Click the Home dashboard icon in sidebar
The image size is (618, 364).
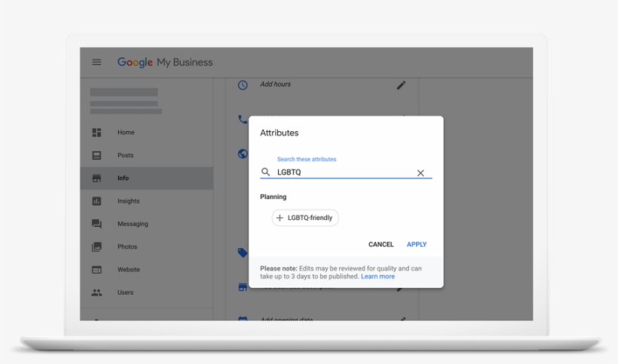pyautogui.click(x=96, y=133)
